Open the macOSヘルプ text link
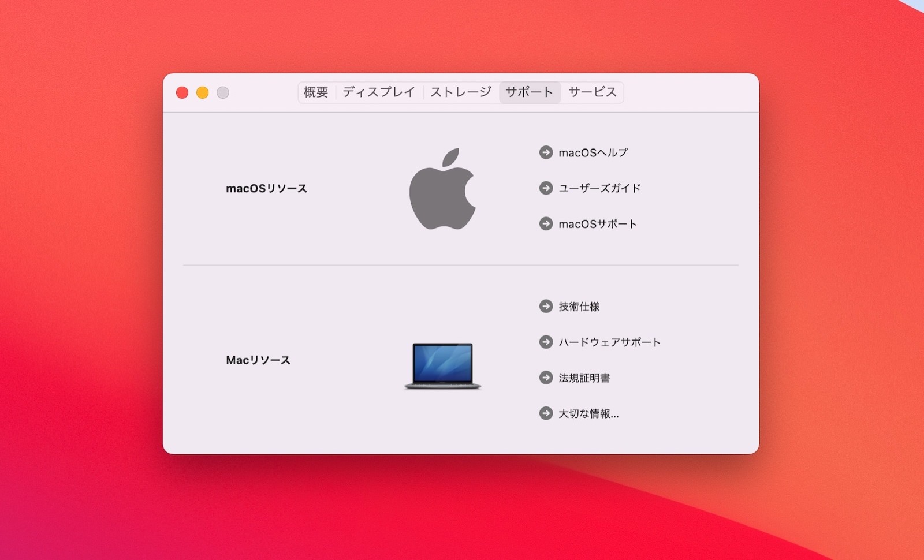The width and height of the screenshot is (924, 560). click(593, 153)
